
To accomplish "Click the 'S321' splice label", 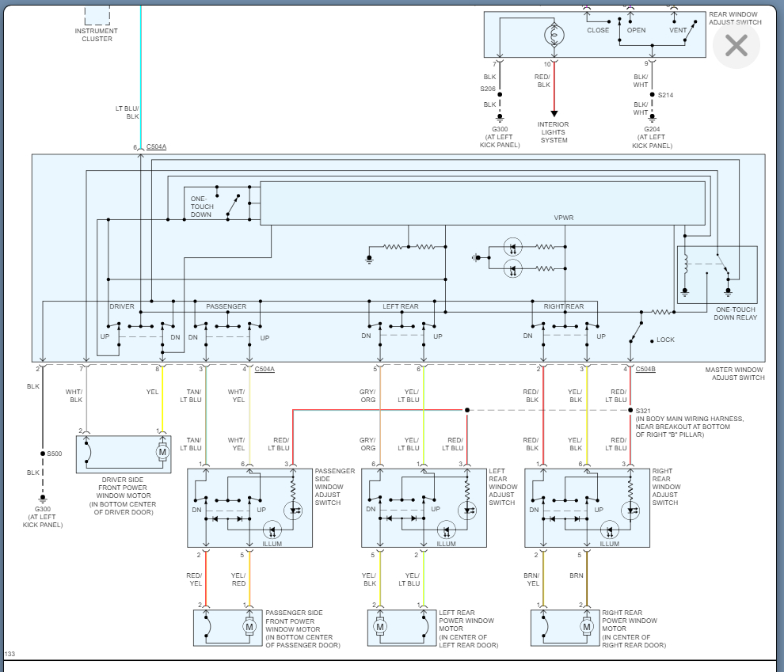I will pyautogui.click(x=643, y=411).
